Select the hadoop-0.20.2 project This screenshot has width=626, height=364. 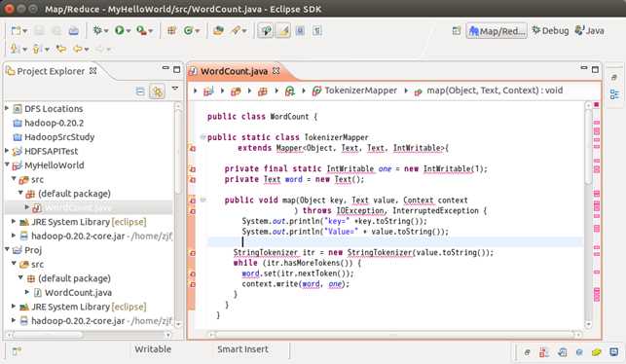pyautogui.click(x=54, y=123)
